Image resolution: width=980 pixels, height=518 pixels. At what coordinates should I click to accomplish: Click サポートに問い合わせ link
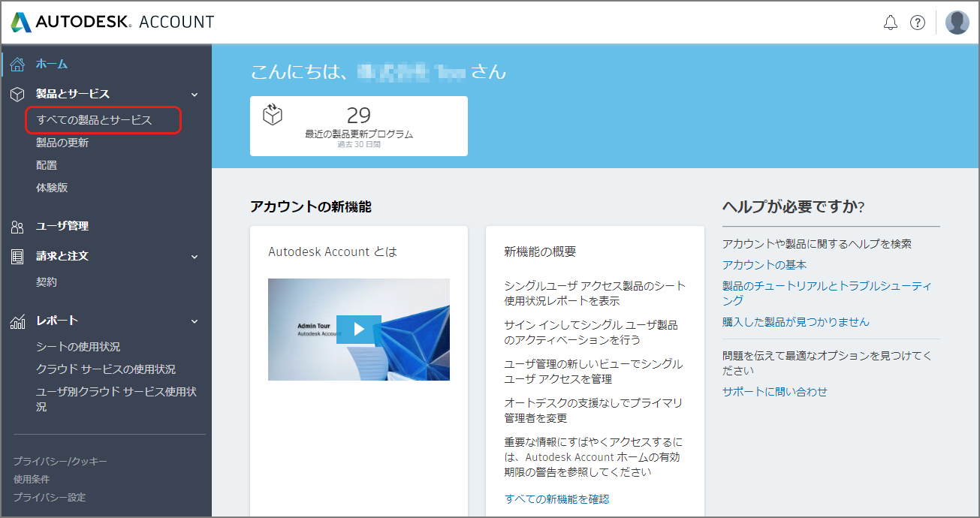coord(775,391)
